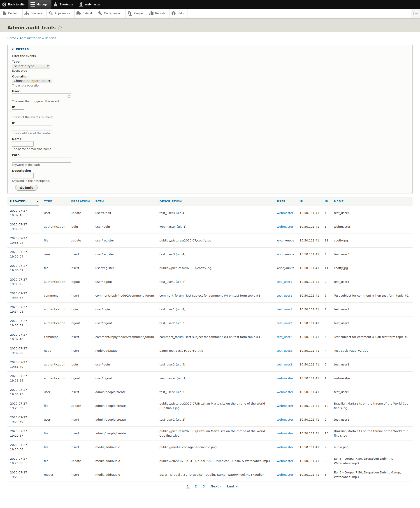The image size is (420, 508).
Task: Focus the User filter text field
Action: click(x=42, y=96)
